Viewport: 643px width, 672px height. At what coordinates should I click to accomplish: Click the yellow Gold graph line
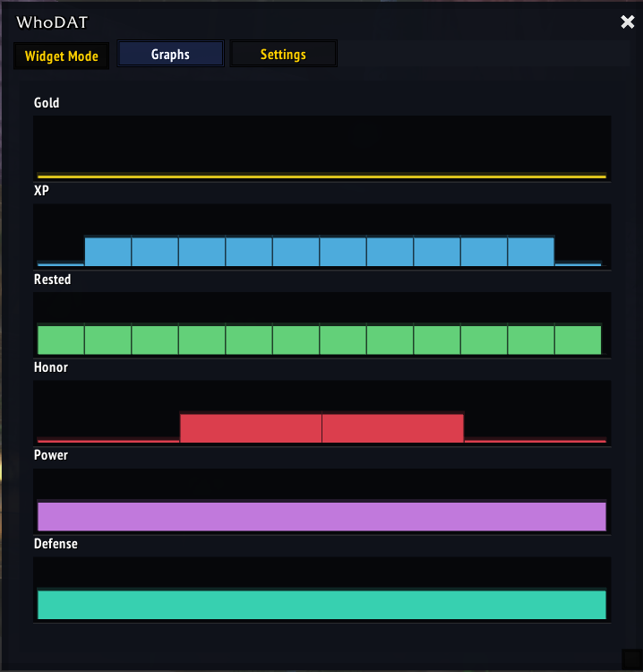click(x=321, y=177)
